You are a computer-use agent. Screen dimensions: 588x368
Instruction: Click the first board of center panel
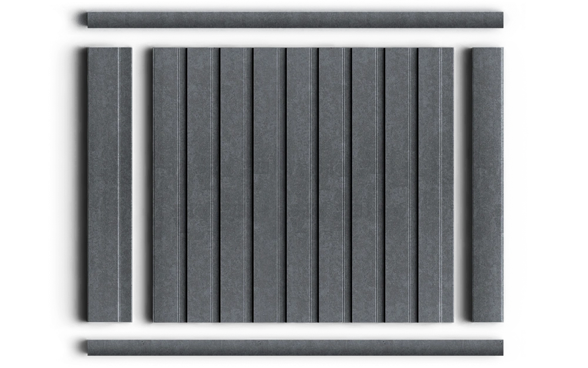pos(169,185)
